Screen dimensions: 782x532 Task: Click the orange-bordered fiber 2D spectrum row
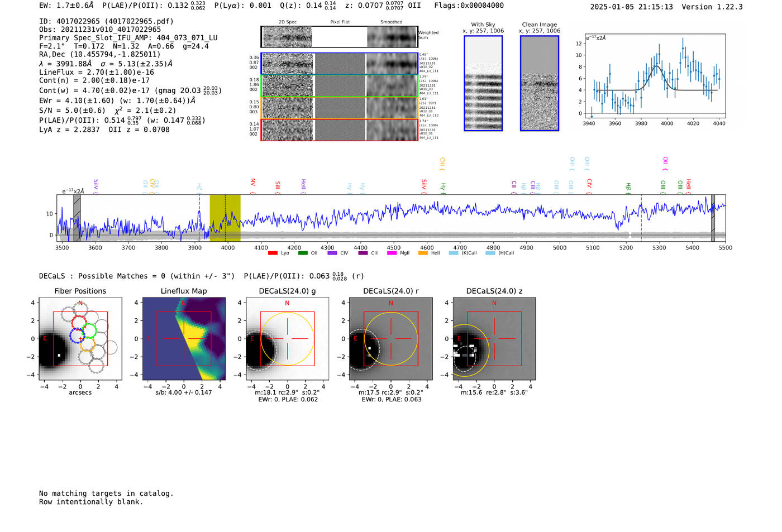339,107
